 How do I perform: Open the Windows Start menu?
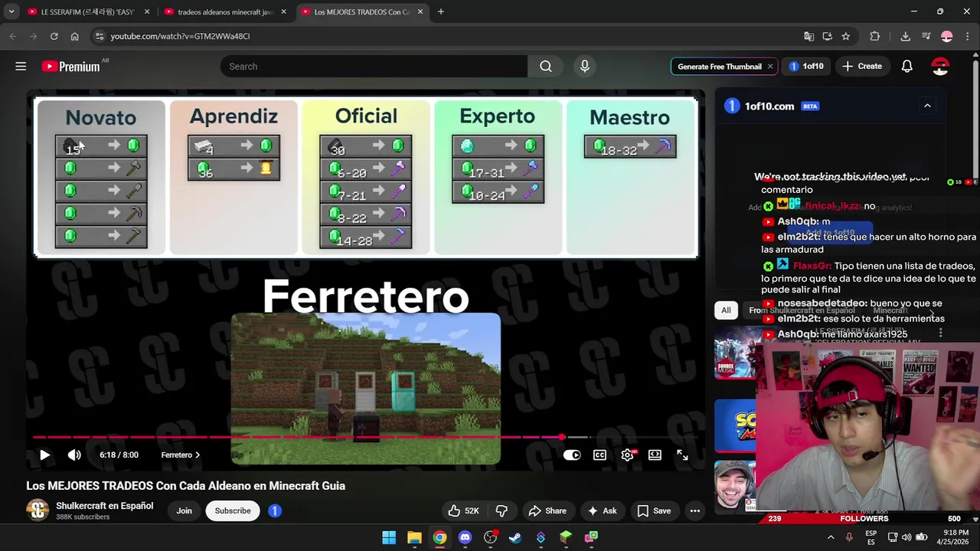pyautogui.click(x=389, y=537)
